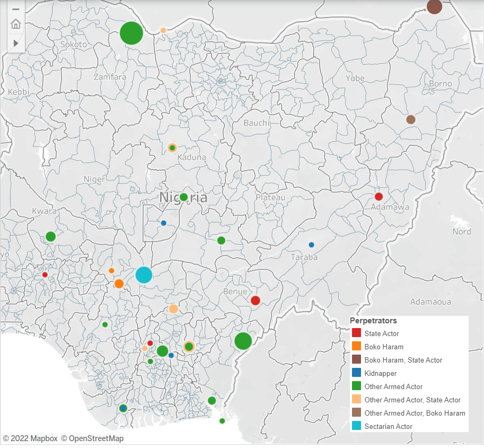Click the blue Kidnapper dot in Taraba
This screenshot has width=484, height=448.
(x=312, y=244)
